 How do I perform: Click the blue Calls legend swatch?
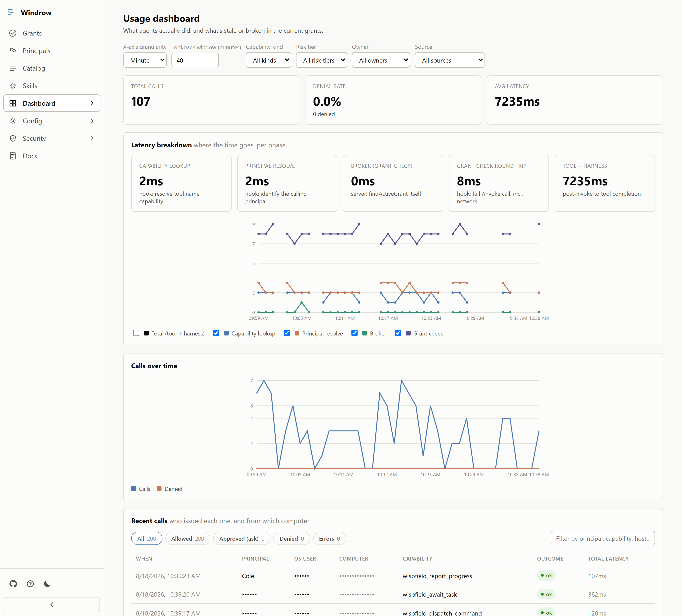click(134, 488)
